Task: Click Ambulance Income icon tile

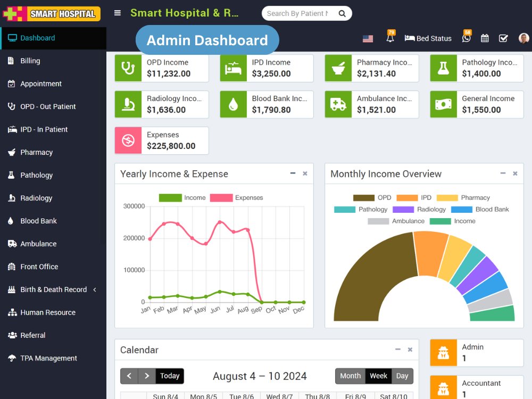Action: click(338, 104)
